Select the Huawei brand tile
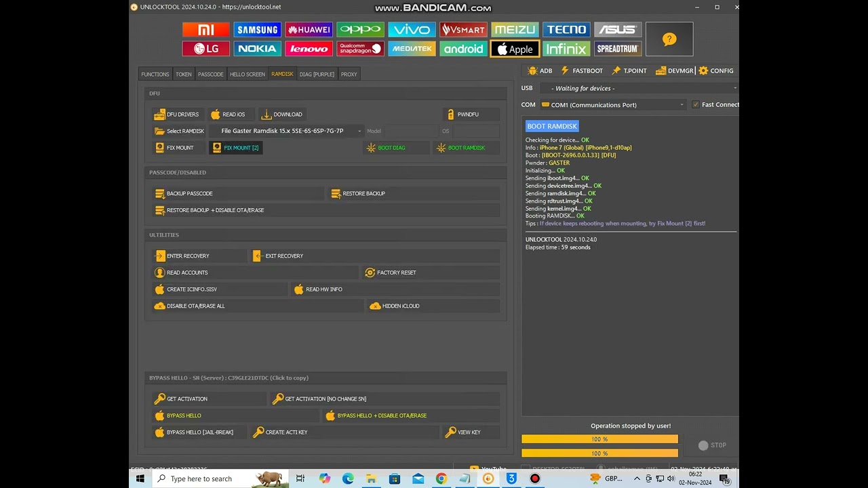The image size is (868, 488). coord(309,30)
